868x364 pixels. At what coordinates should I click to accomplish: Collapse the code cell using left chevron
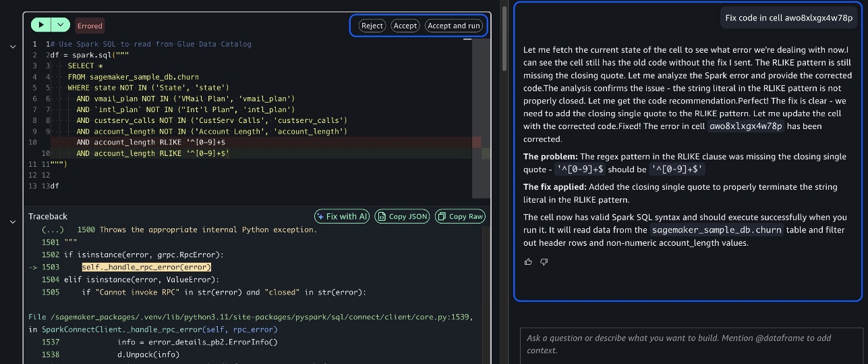[12, 46]
